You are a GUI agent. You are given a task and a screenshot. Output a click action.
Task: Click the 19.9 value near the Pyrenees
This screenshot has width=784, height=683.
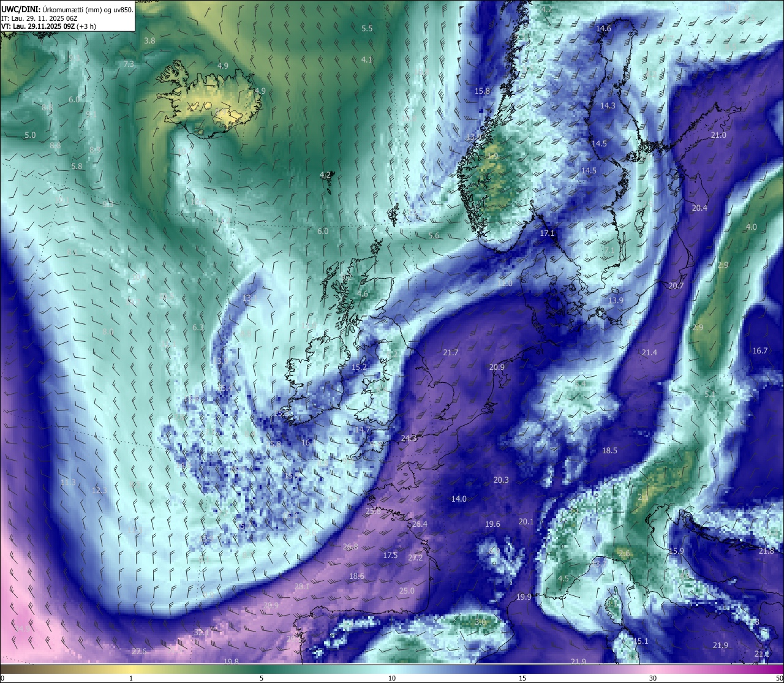pyautogui.click(x=524, y=597)
